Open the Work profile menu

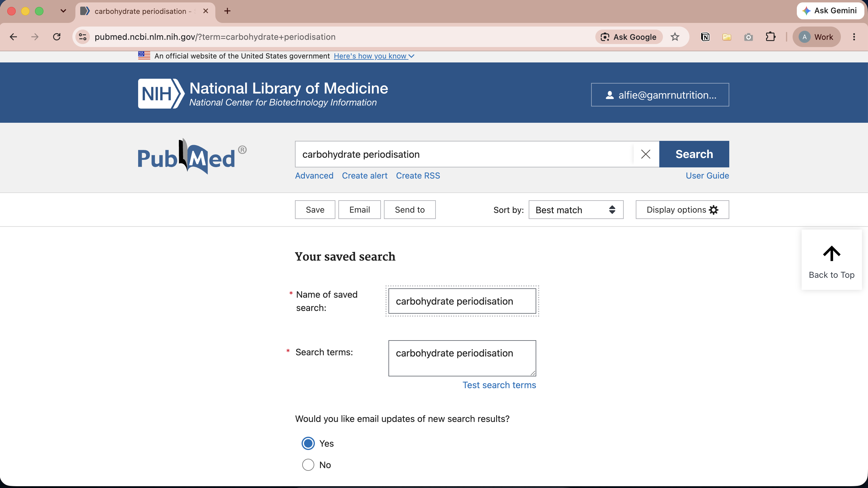(x=816, y=37)
